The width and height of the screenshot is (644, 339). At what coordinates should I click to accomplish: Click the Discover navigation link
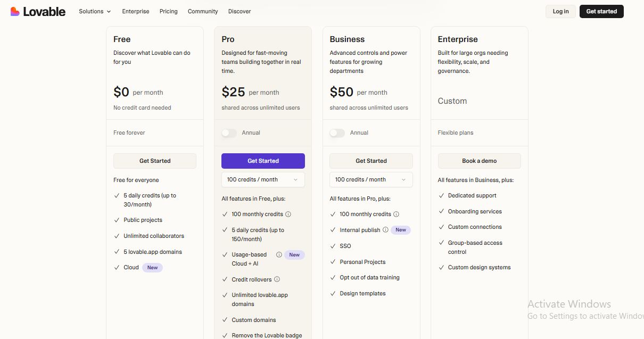point(240,11)
